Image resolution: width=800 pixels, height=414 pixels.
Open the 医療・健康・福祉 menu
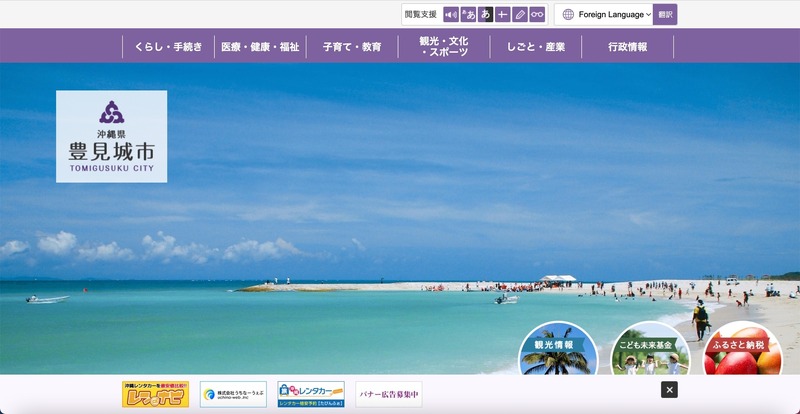tap(260, 47)
